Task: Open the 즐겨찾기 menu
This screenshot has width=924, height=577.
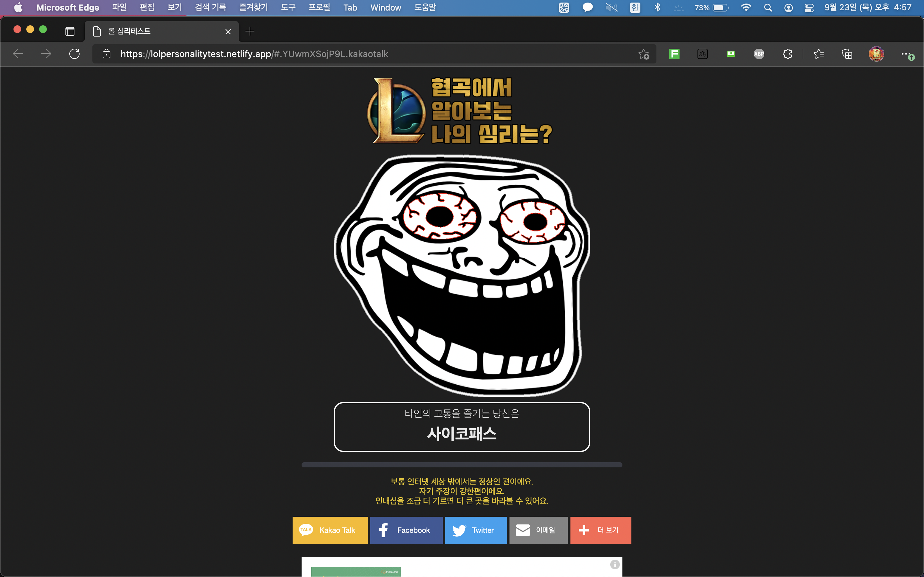Action: click(253, 8)
